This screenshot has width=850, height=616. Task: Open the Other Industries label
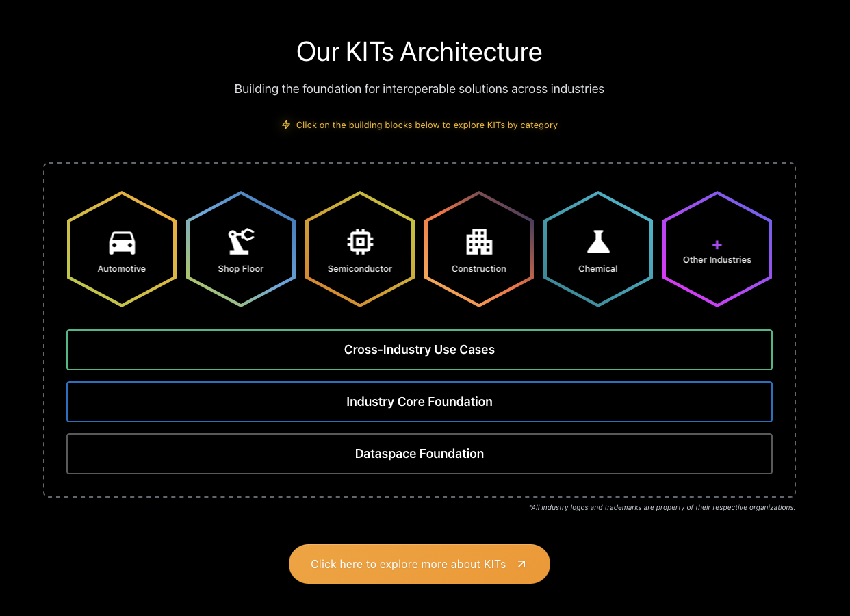click(717, 260)
